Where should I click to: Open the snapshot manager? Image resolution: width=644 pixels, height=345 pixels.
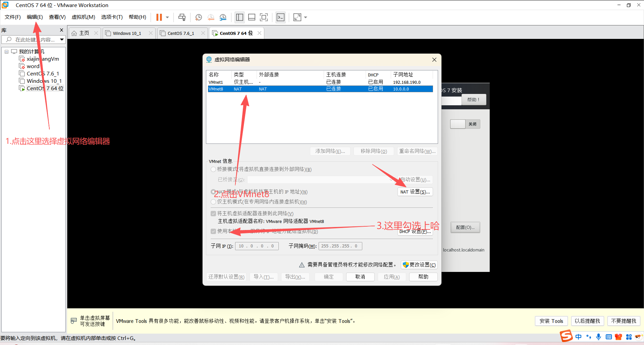coord(223,17)
